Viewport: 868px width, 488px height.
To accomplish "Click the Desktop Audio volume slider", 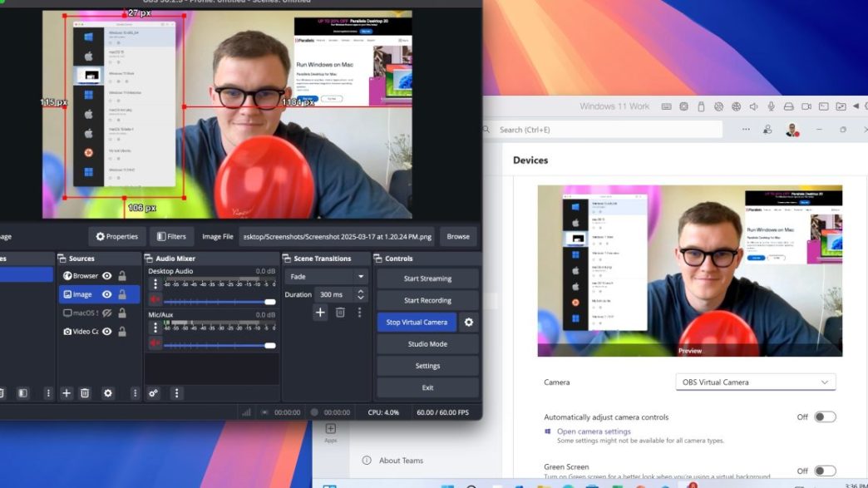I will (218, 302).
